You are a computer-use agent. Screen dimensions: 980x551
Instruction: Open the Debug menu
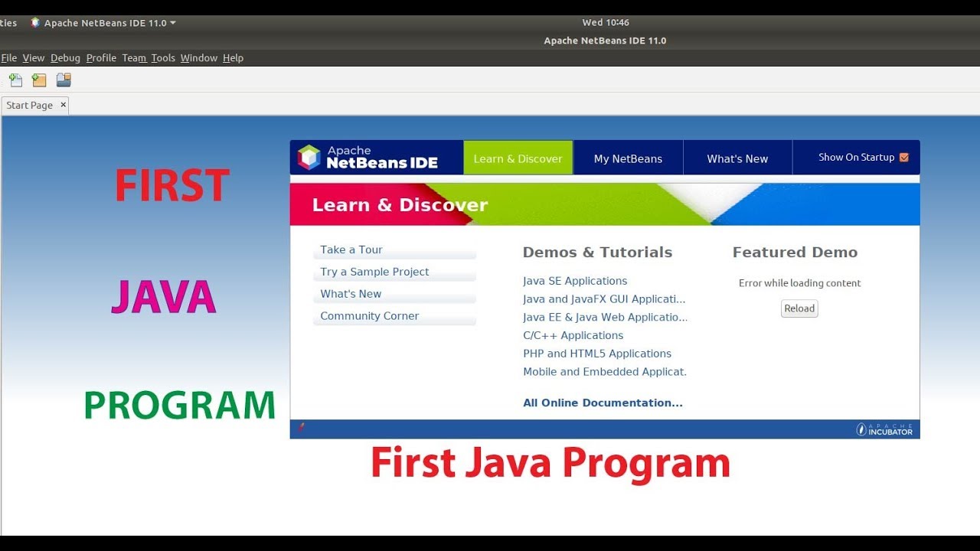click(66, 58)
